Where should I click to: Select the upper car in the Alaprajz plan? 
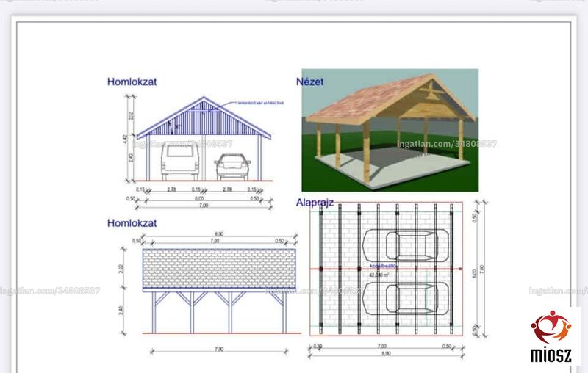pos(406,245)
